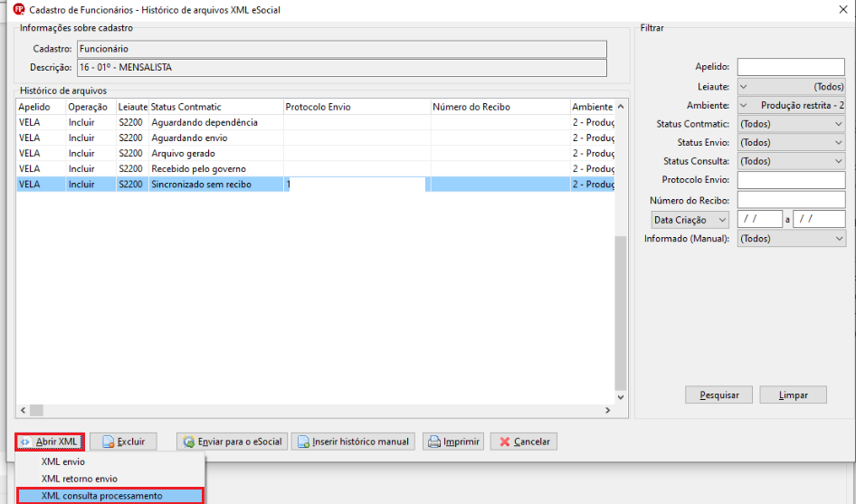Screen dimensions: 856x504
Task: Click the red X icon on Cancelar
Action: (x=504, y=442)
